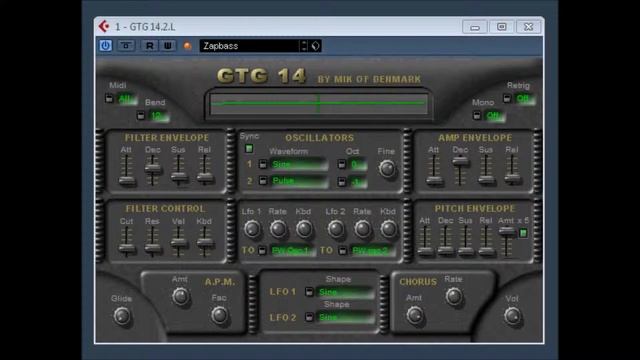Open the LFO 1 Shape selector button
This screenshot has width=640, height=360.
[309, 292]
